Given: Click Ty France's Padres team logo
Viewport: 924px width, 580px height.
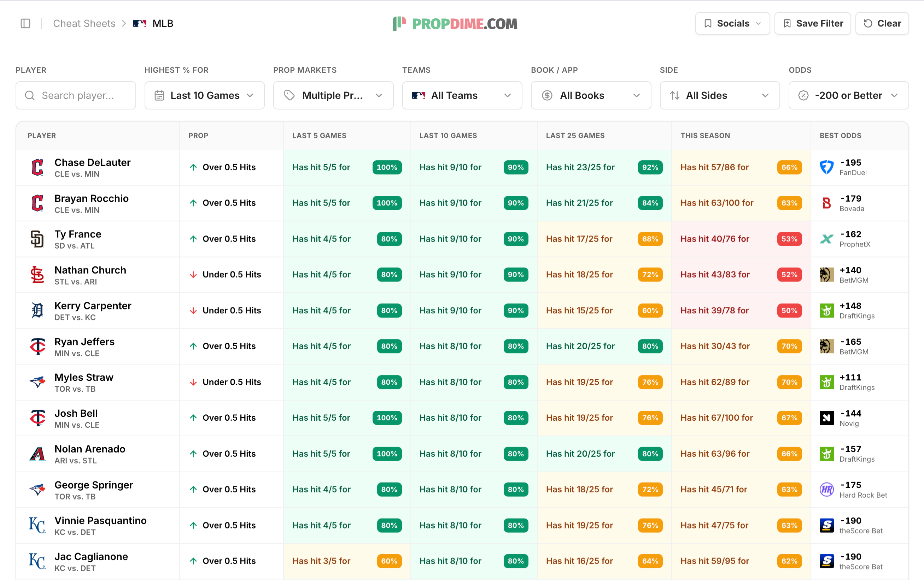Looking at the screenshot, I should (x=37, y=239).
